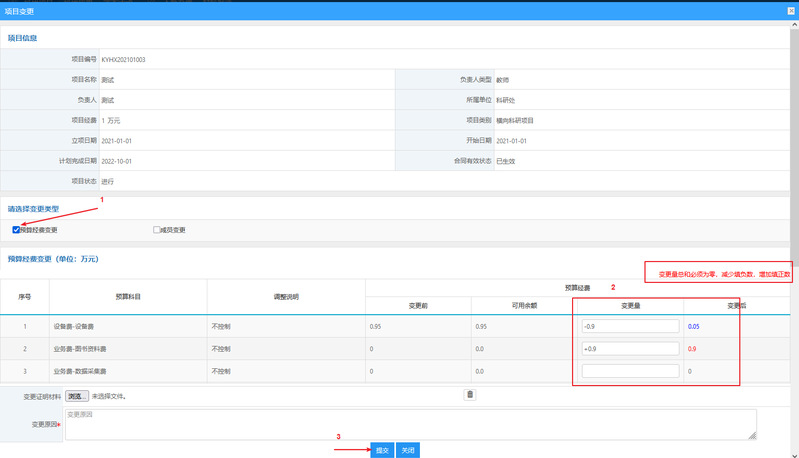Image resolution: width=799 pixels, height=458 pixels.
Task: Close the 项目变更 dialog with the X
Action: coord(789,10)
